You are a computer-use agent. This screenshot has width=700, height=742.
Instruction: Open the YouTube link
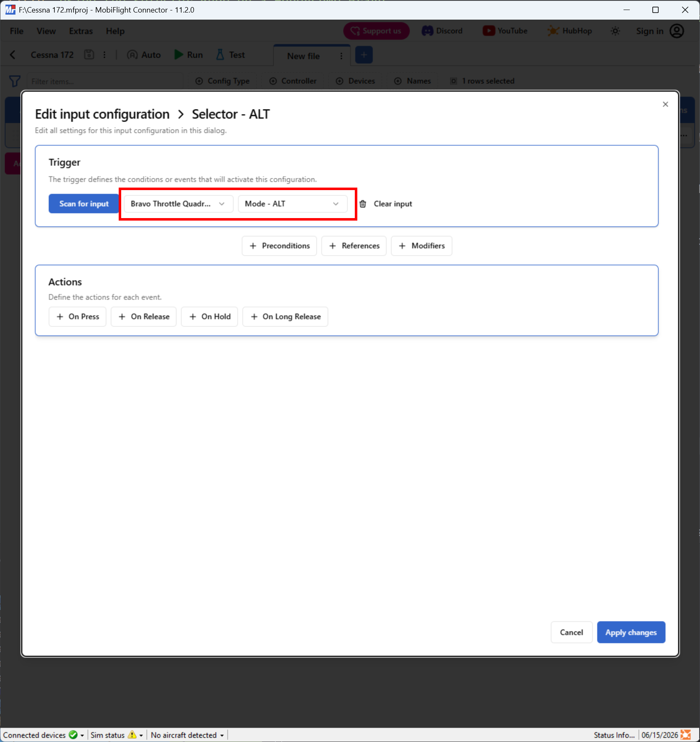(x=505, y=31)
